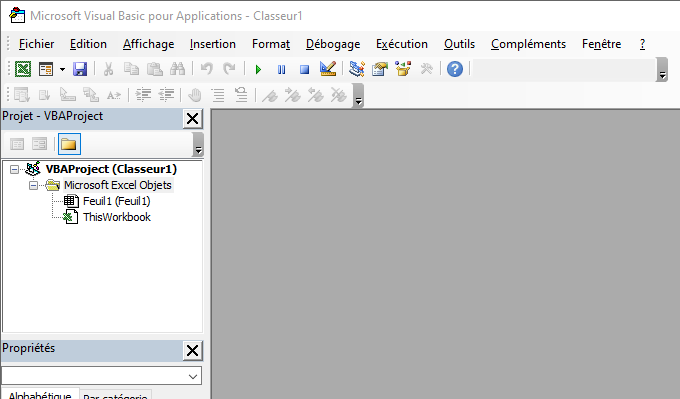Select Feuil1 (Feuil1) sheet object
Image resolution: width=680 pixels, height=399 pixels.
click(x=116, y=201)
